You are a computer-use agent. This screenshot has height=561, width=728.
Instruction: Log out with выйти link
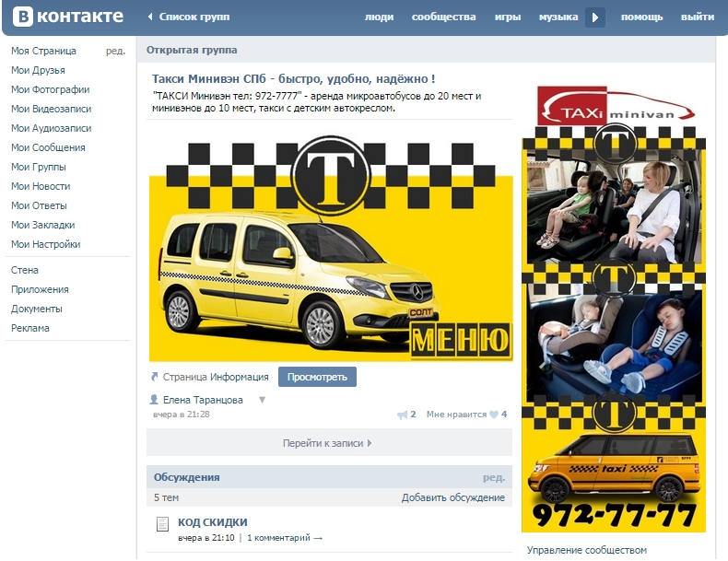click(x=698, y=18)
